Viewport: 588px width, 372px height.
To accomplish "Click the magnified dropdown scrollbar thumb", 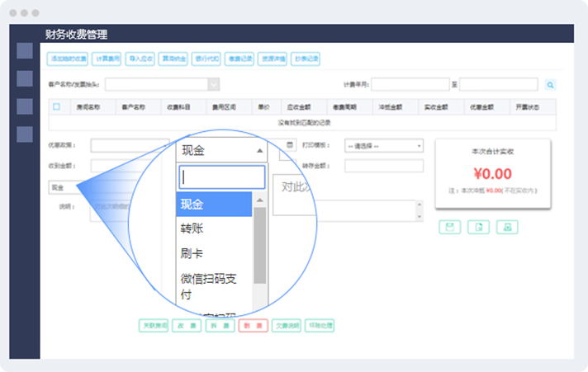I will coord(259,245).
